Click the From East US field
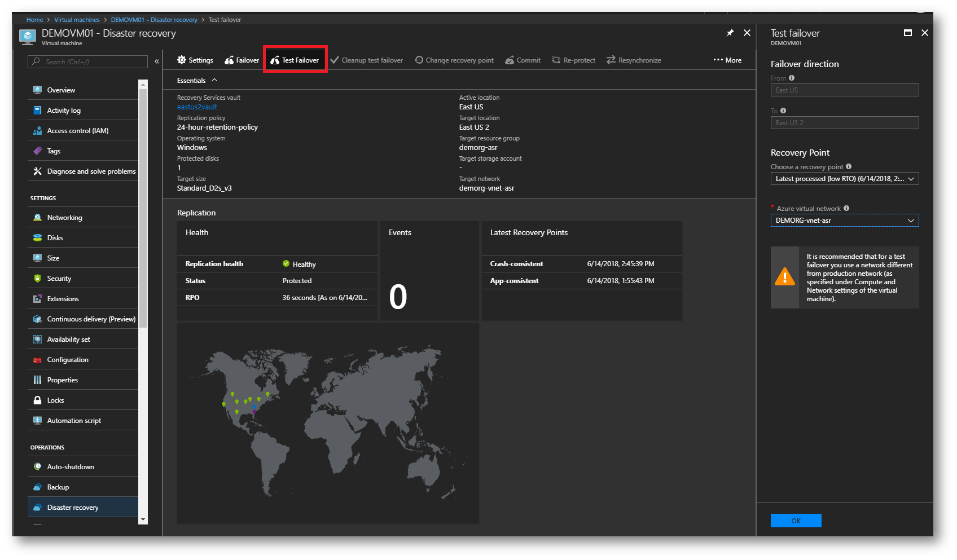This screenshot has width=957, height=560. pyautogui.click(x=845, y=90)
